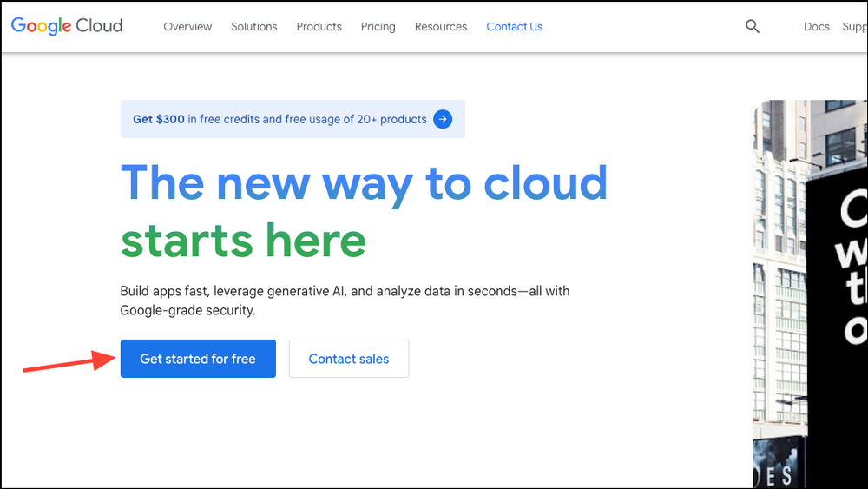The height and width of the screenshot is (489, 868).
Task: Select Contact Us in the navigation bar
Action: (x=514, y=27)
